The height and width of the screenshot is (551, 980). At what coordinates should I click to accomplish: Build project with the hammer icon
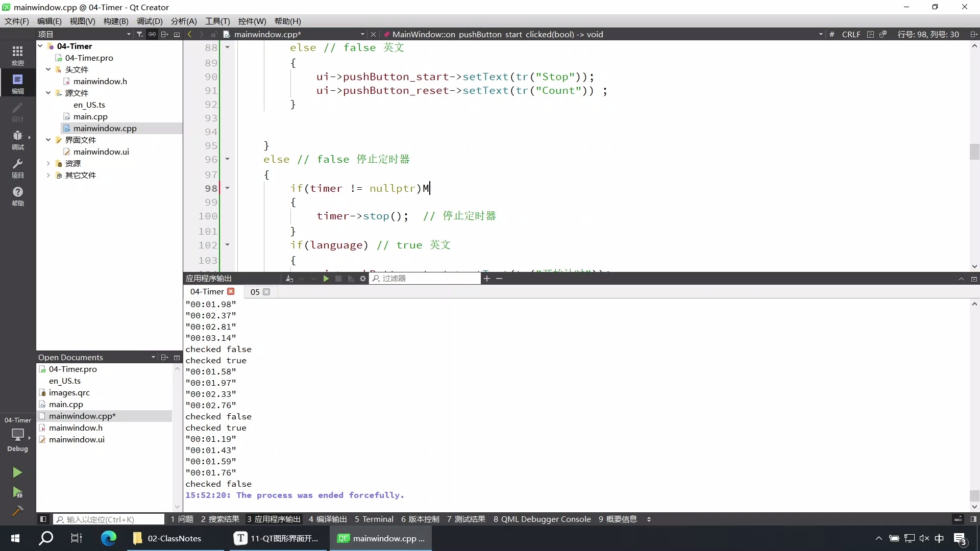tap(17, 511)
